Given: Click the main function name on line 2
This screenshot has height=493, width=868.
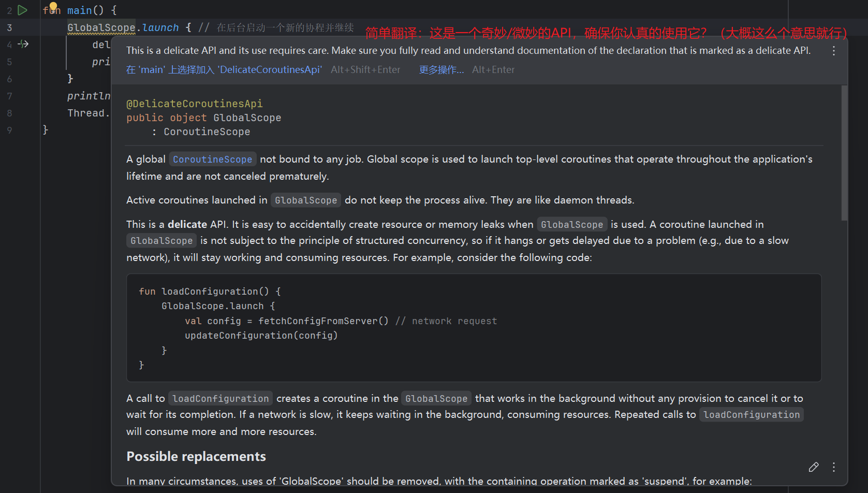Looking at the screenshot, I should click(79, 10).
